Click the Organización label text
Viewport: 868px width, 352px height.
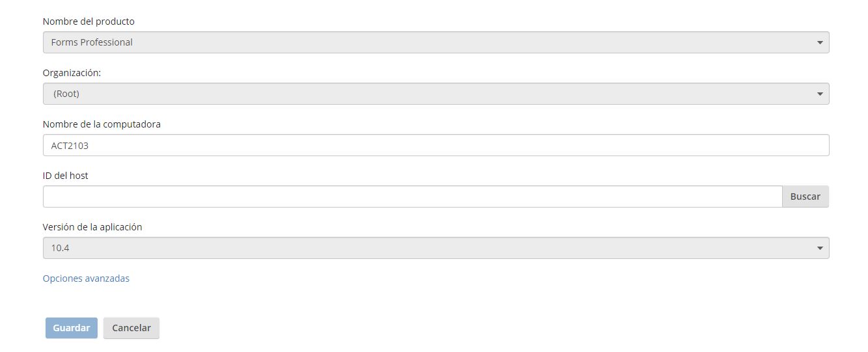pos(72,73)
